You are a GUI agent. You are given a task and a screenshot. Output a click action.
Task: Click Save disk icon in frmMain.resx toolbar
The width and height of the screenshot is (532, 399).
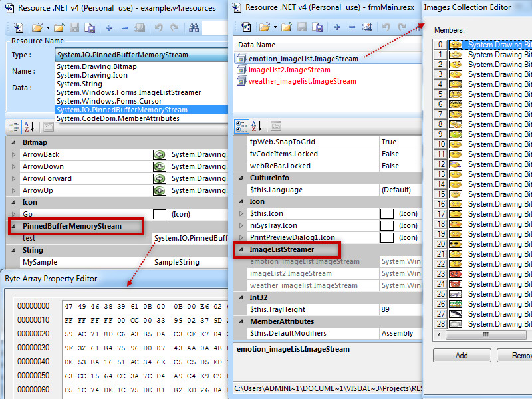point(302,27)
